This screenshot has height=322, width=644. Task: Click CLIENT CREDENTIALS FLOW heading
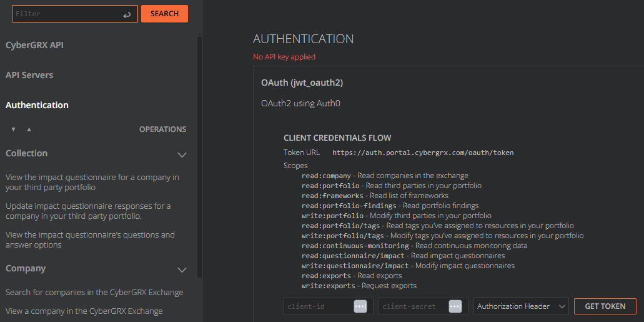tap(337, 138)
